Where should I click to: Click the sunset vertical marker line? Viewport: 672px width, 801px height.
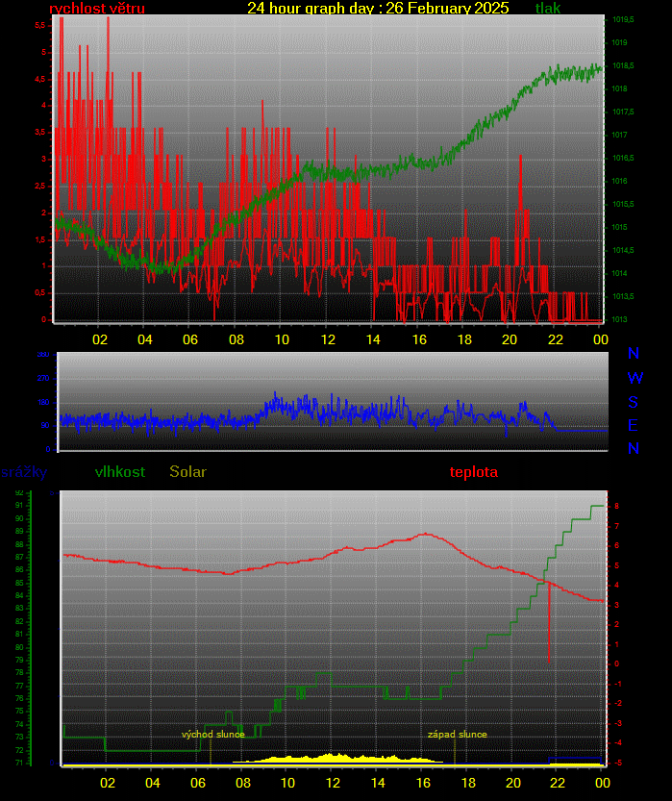coord(455,751)
